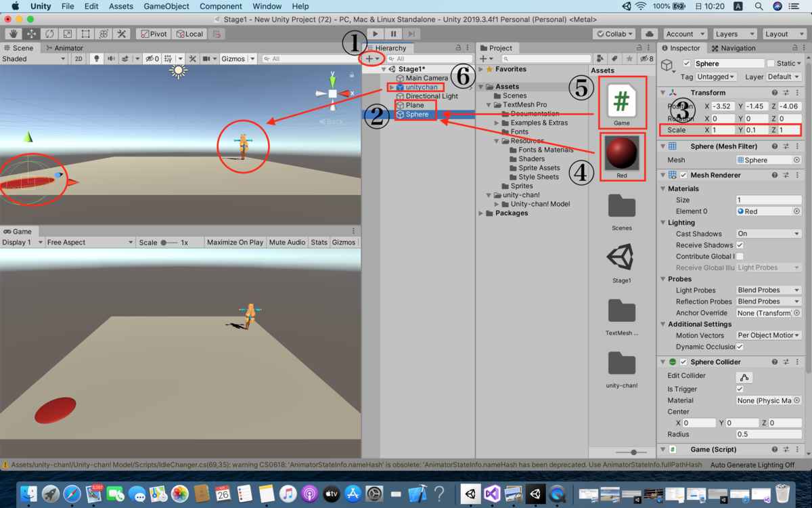Select the combined Transform tool

104,34
